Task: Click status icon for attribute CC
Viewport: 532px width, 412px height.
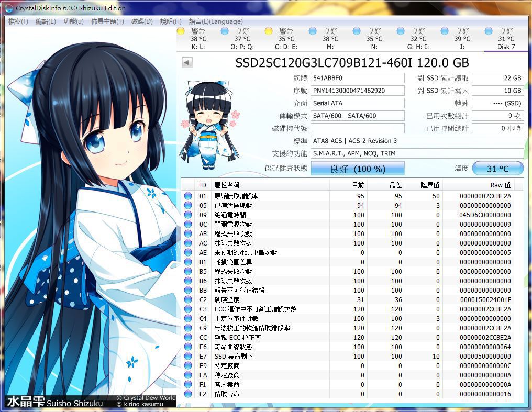Action: [187, 337]
